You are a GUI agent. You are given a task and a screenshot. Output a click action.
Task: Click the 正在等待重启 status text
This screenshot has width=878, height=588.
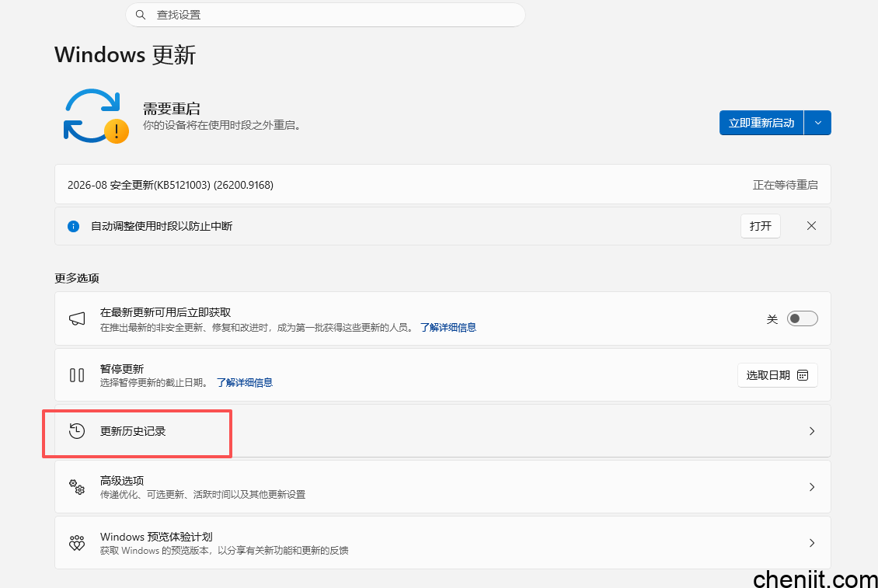(785, 185)
